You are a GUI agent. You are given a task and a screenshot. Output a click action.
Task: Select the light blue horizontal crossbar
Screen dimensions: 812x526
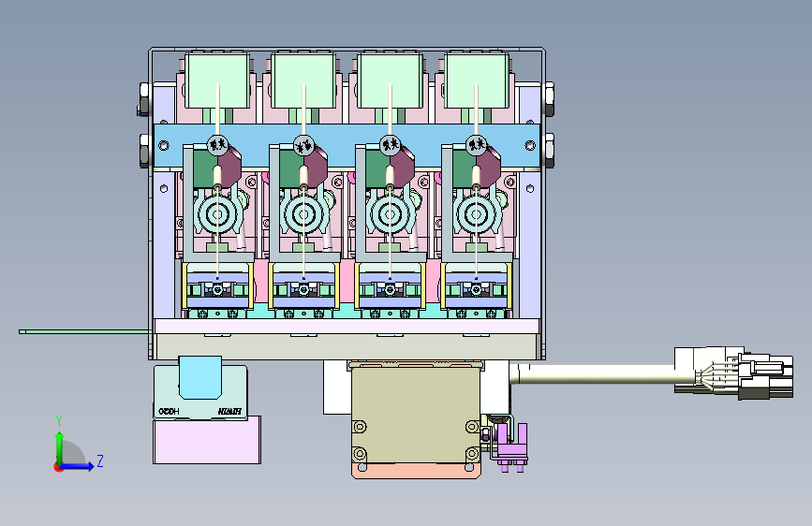click(x=347, y=146)
